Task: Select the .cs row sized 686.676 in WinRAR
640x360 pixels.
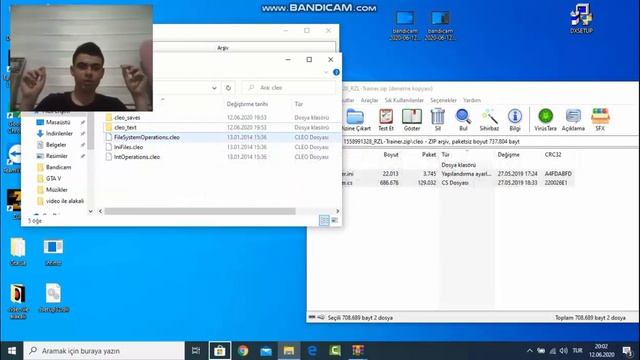Action: (457, 183)
